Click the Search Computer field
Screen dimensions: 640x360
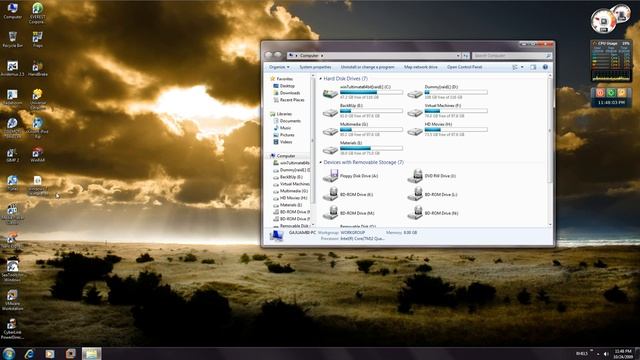(x=512, y=56)
